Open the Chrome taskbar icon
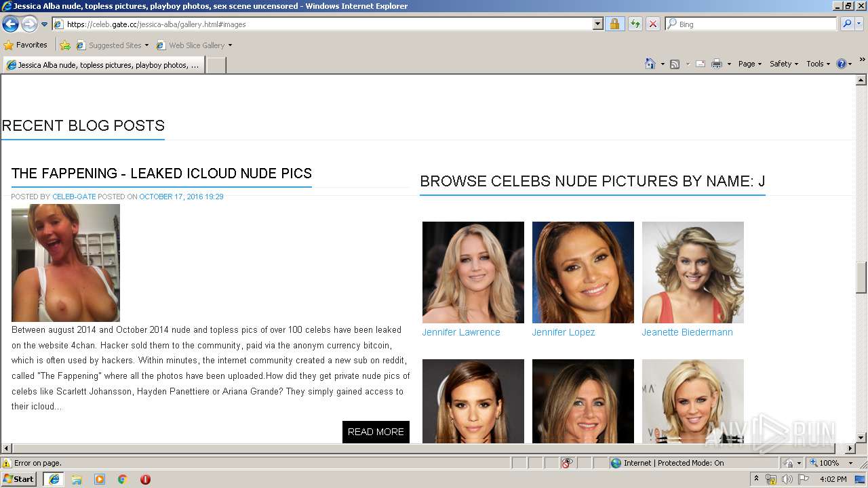This screenshot has width=868, height=488. click(x=123, y=479)
